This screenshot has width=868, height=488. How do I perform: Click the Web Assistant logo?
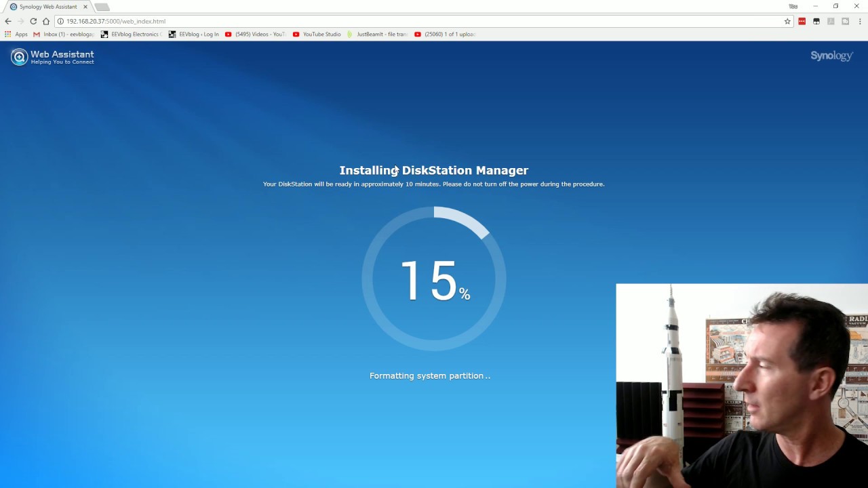(x=52, y=57)
